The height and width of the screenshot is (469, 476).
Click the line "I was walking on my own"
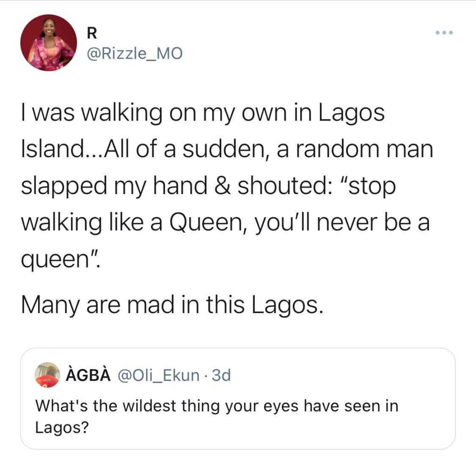204,114
